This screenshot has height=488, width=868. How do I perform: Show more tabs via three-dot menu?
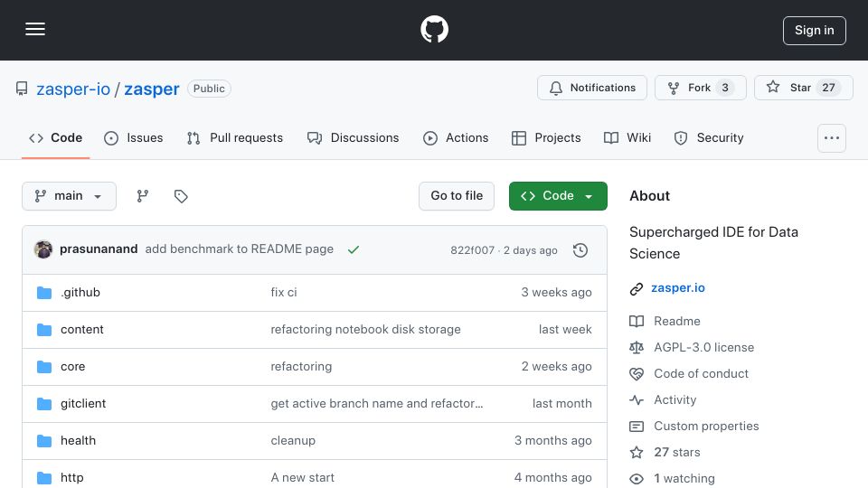coord(832,138)
